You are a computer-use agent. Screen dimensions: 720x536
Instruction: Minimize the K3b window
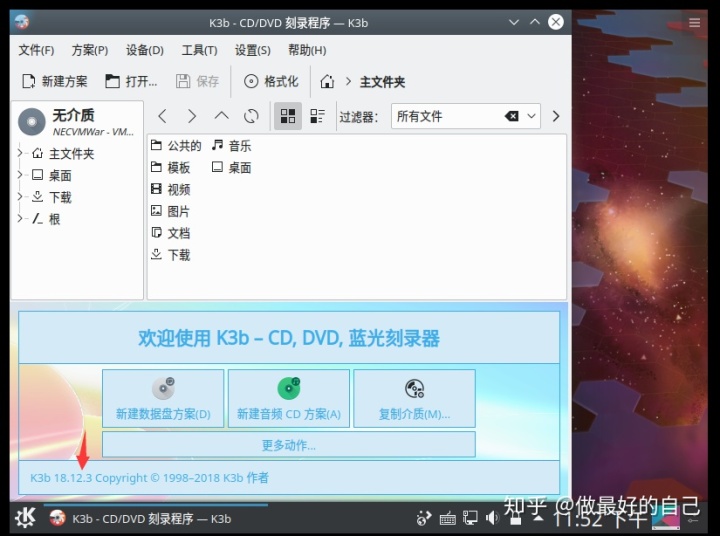point(514,22)
